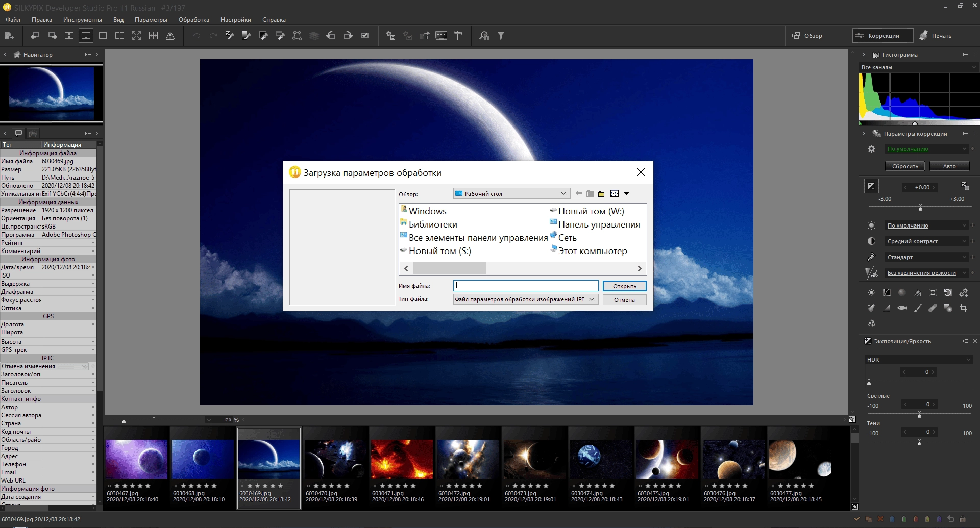Image resolution: width=980 pixels, height=528 pixels.
Task: Click the 'Тени' slider handle
Action: pyautogui.click(x=919, y=443)
